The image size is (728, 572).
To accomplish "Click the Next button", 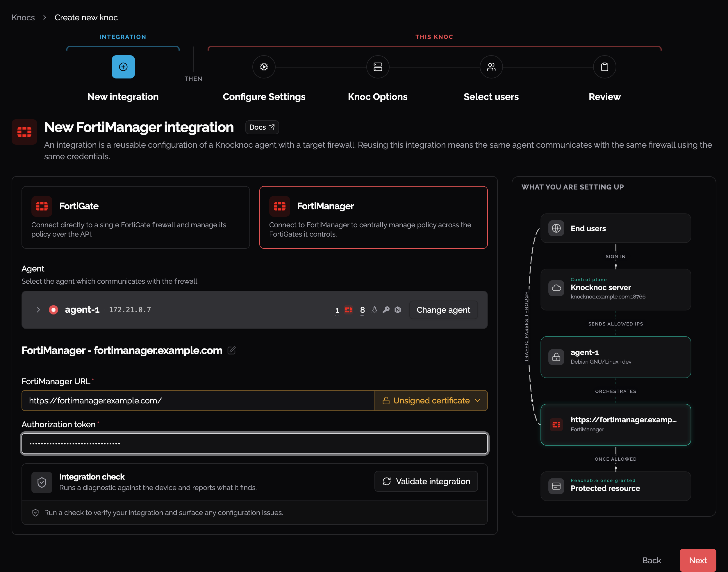I will (x=697, y=560).
